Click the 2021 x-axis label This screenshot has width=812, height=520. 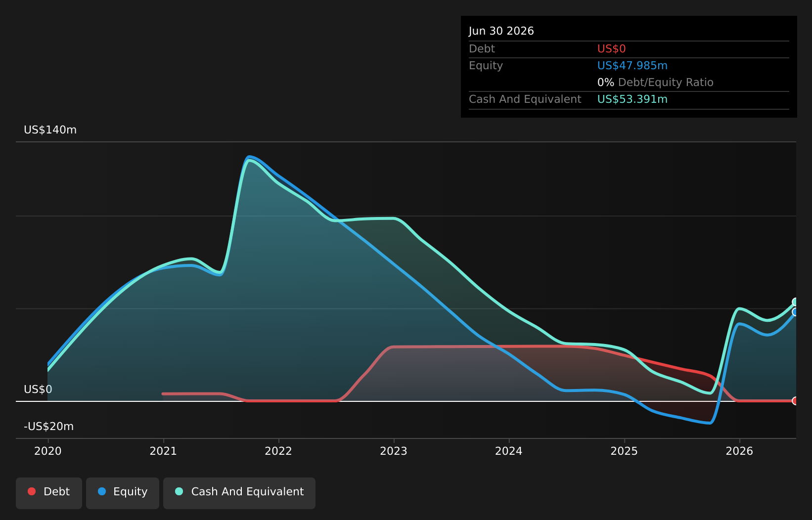click(x=163, y=451)
